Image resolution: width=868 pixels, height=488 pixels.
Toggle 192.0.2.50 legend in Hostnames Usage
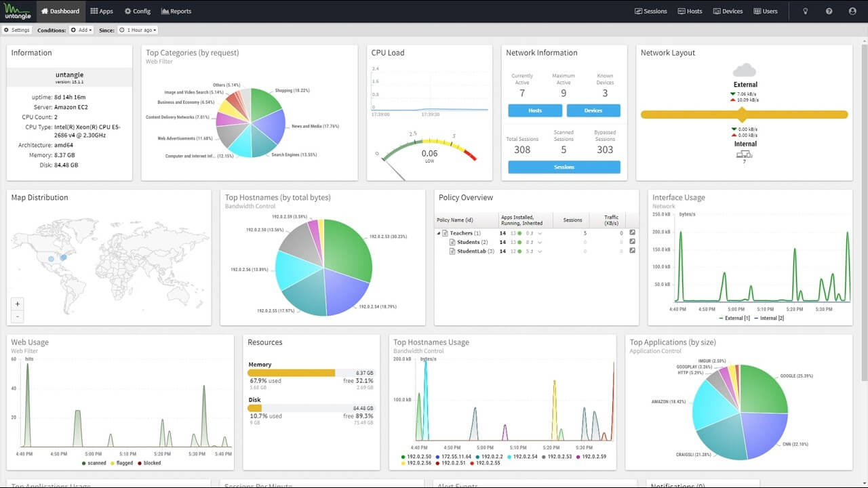click(x=416, y=456)
